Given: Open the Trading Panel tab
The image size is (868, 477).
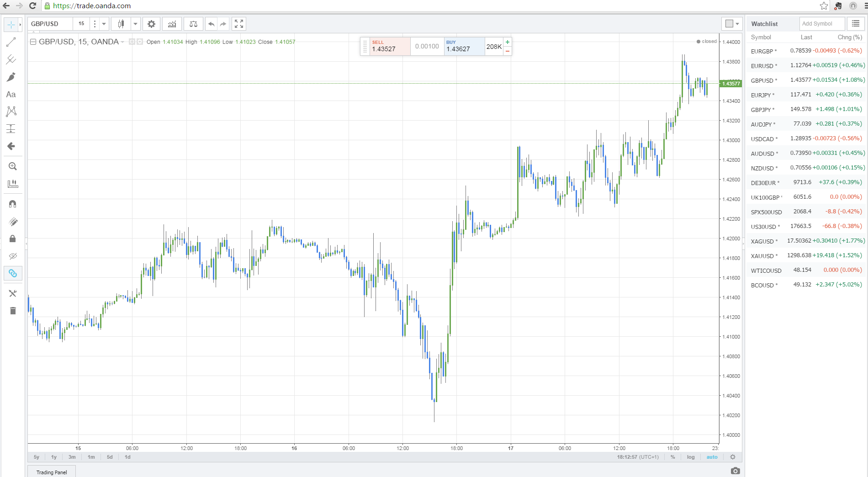Looking at the screenshot, I should tap(52, 472).
